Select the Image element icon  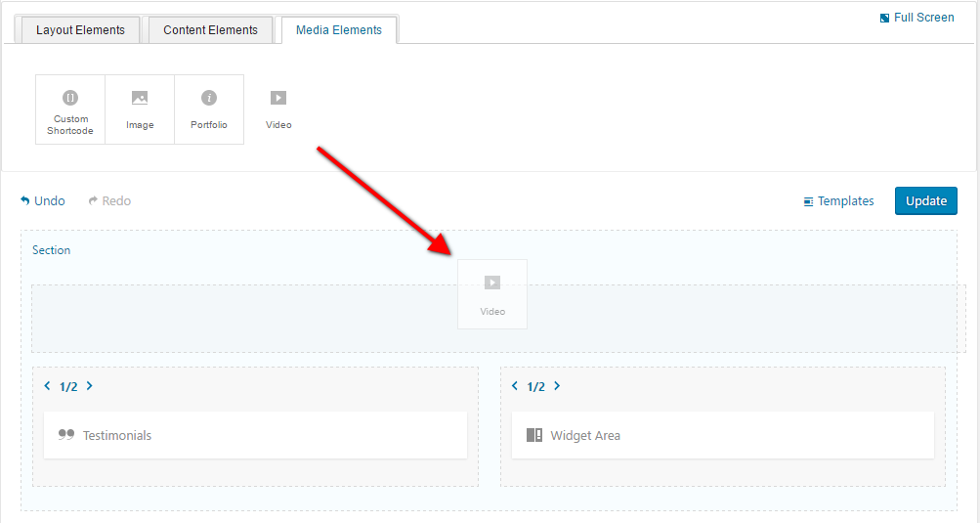click(140, 98)
